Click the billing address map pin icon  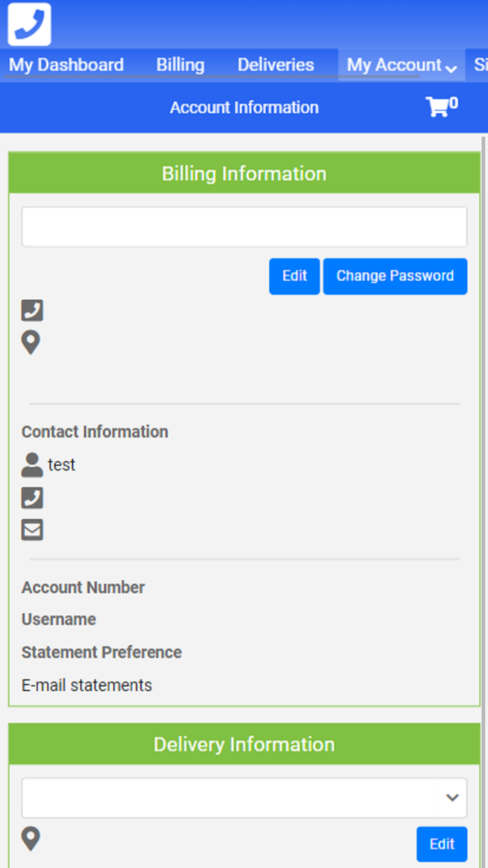coord(31,342)
